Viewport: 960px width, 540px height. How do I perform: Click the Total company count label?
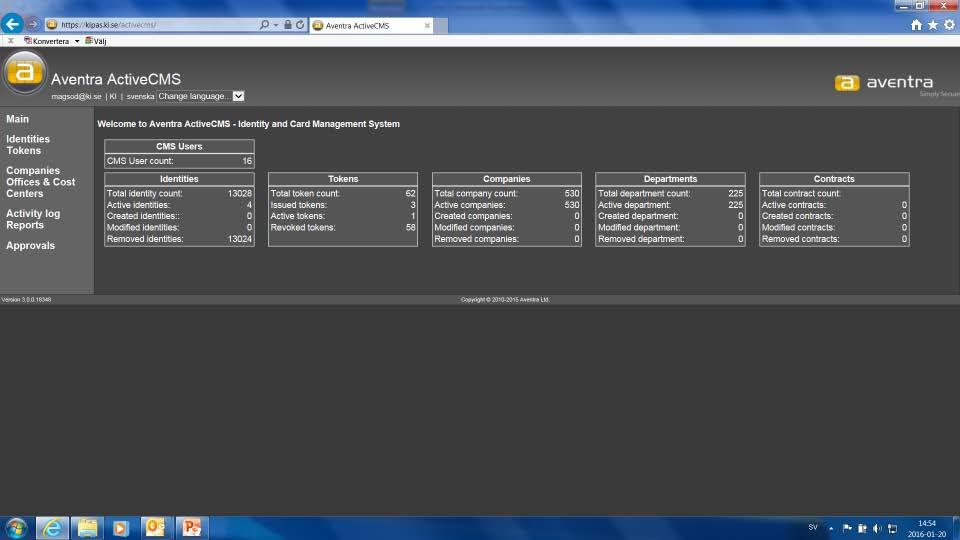[x=476, y=193]
